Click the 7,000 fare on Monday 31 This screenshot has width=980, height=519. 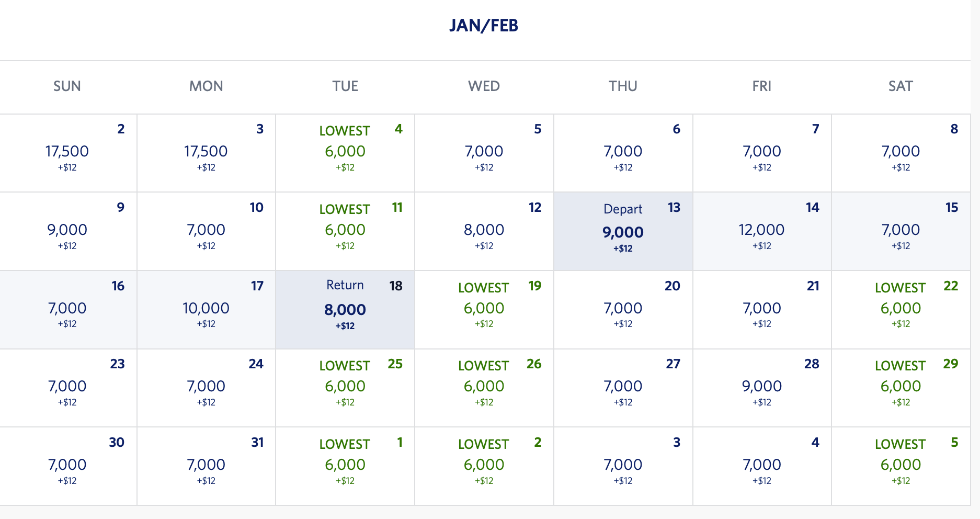(x=206, y=465)
